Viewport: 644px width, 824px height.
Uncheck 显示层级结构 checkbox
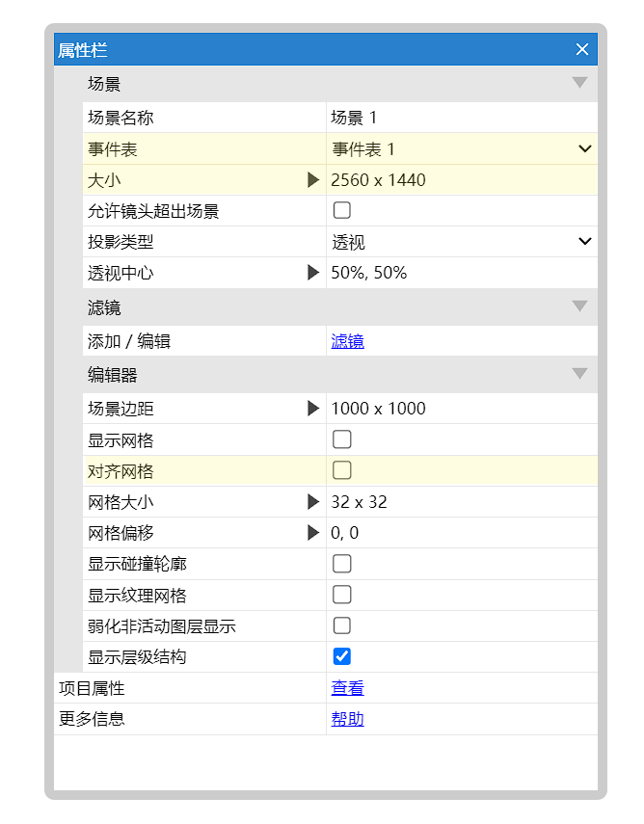point(342,657)
